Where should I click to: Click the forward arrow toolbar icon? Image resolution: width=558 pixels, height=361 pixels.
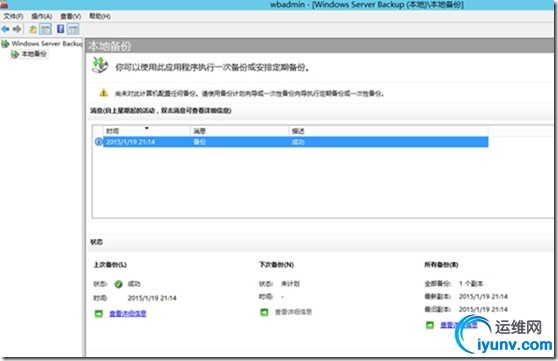17,29
